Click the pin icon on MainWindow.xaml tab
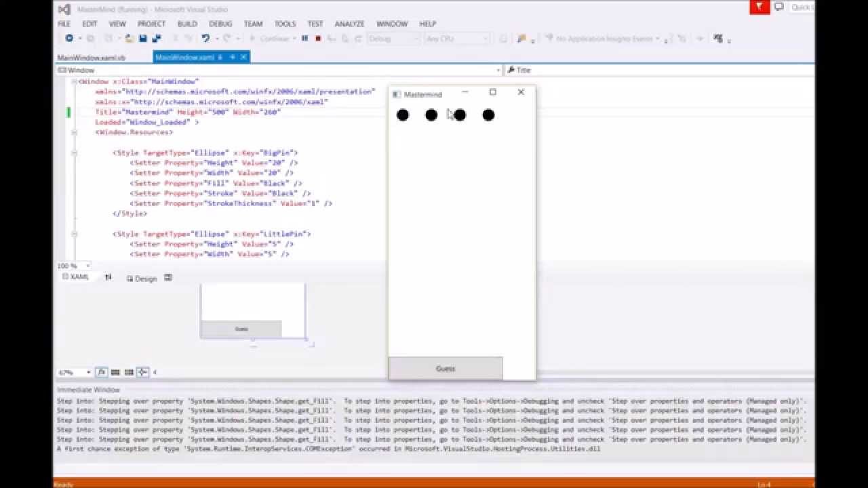 pos(232,57)
